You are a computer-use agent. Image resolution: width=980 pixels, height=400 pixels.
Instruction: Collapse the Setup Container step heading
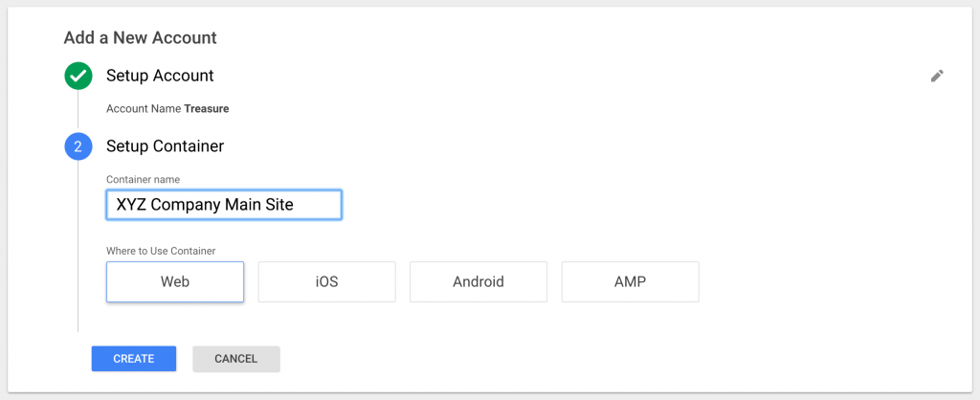pos(165,146)
